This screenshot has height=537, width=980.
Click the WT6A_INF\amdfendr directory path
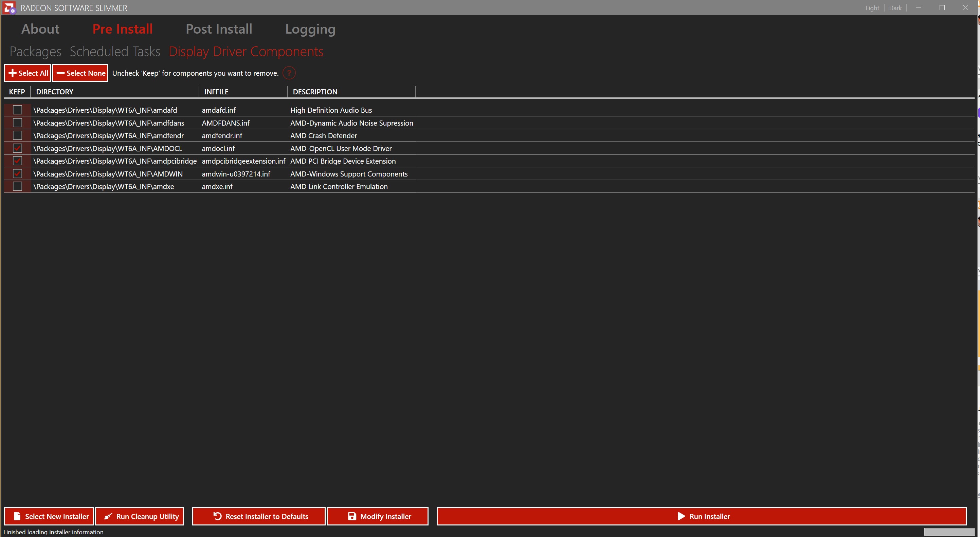(x=108, y=135)
